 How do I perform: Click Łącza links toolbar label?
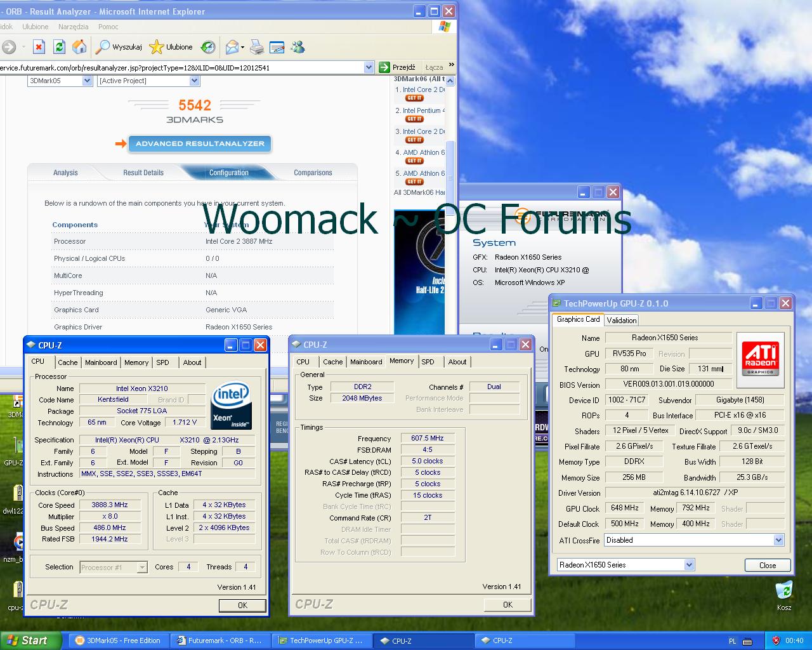(434, 67)
